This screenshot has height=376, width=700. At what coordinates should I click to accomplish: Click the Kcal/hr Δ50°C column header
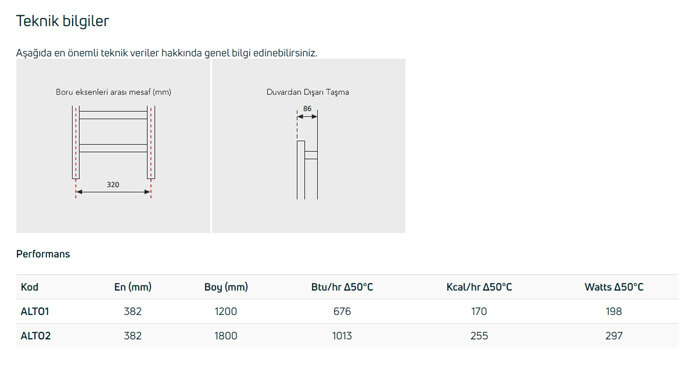pos(479,287)
